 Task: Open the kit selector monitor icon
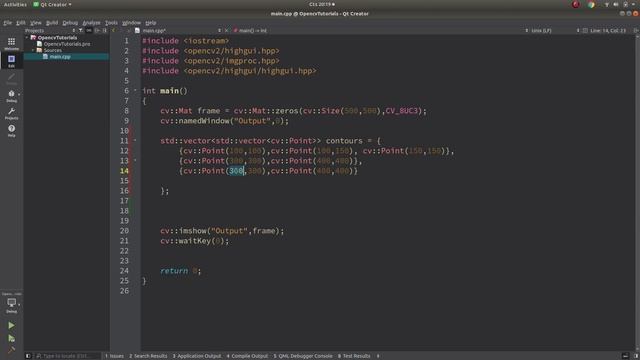point(11,304)
